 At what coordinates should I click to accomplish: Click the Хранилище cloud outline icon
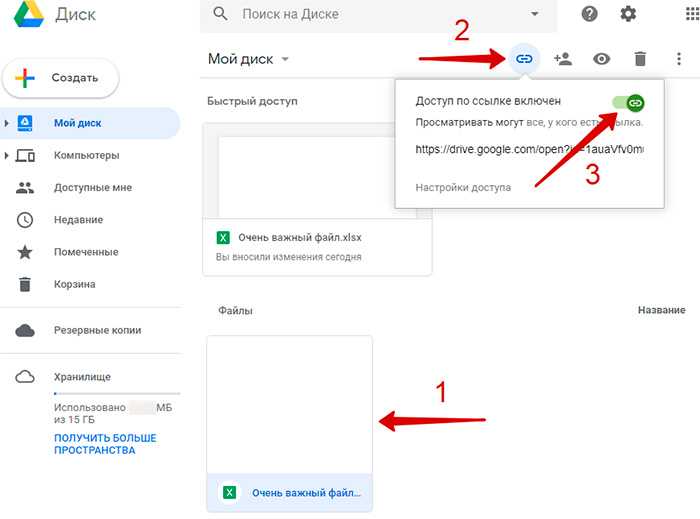25,377
